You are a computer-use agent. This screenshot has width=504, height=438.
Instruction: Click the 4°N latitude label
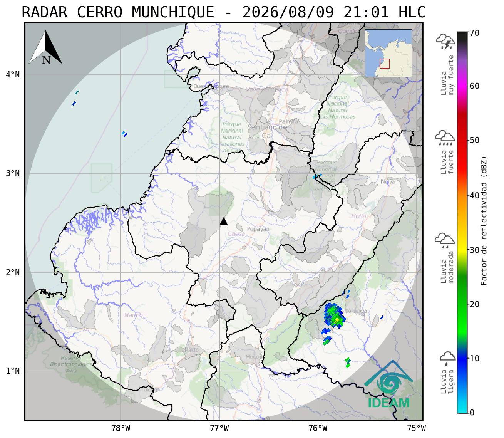pyautogui.click(x=13, y=74)
